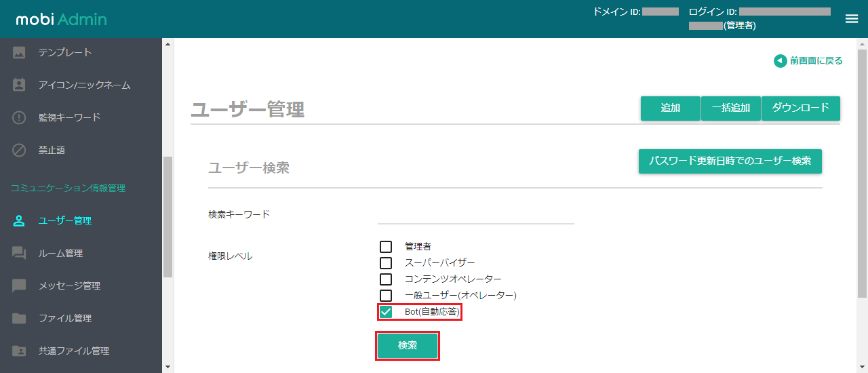Uncheck the Bot(自動応答) checkbox

coord(386,312)
